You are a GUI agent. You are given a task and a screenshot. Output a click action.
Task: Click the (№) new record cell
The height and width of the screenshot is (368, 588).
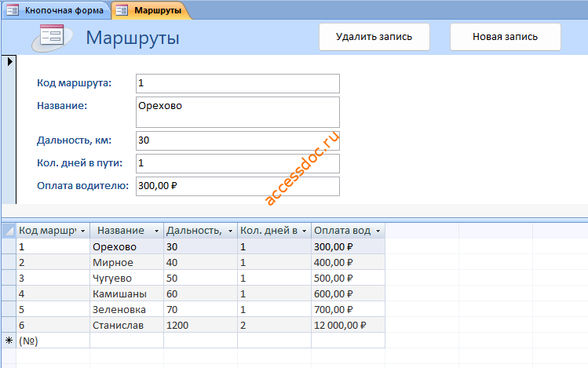[x=53, y=341]
